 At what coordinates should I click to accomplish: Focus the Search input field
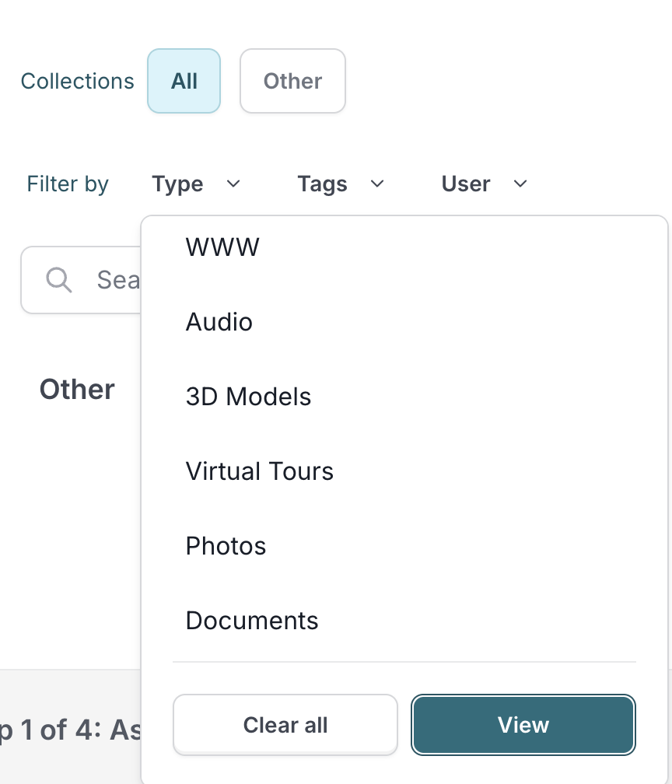(x=81, y=280)
